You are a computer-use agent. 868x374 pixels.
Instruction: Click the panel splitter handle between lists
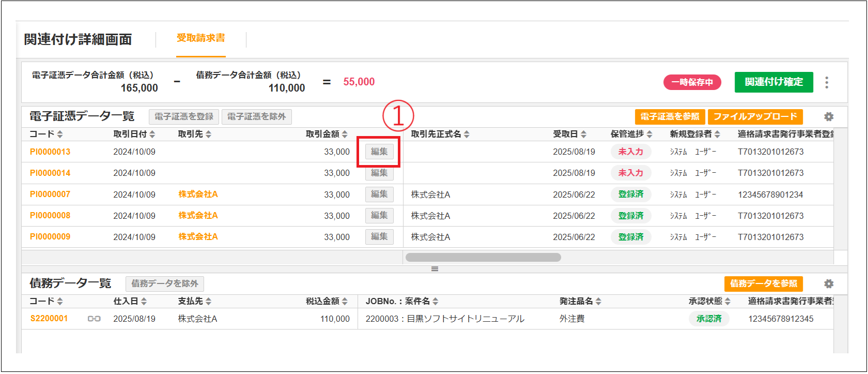[435, 269]
